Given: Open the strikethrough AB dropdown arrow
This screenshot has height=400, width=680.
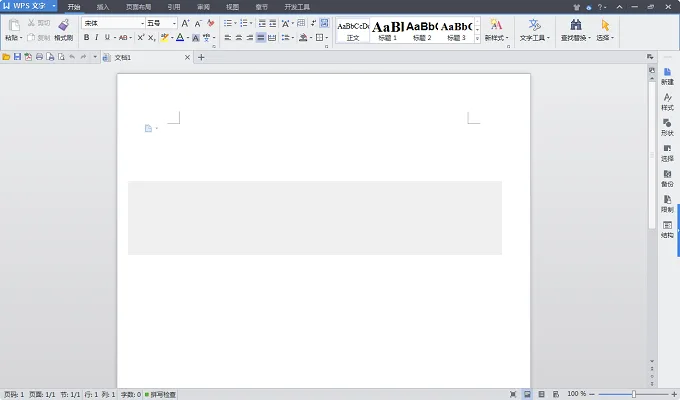Looking at the screenshot, I should click(131, 38).
